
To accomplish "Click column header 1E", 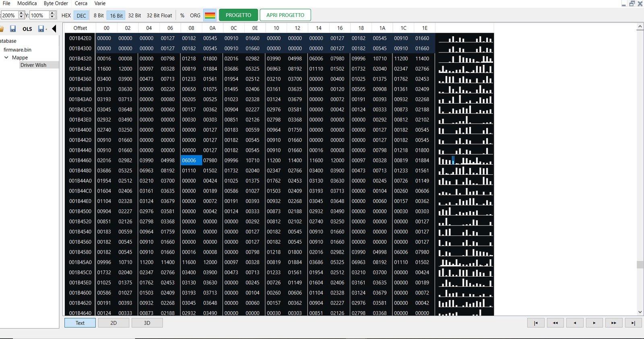I will [425, 28].
